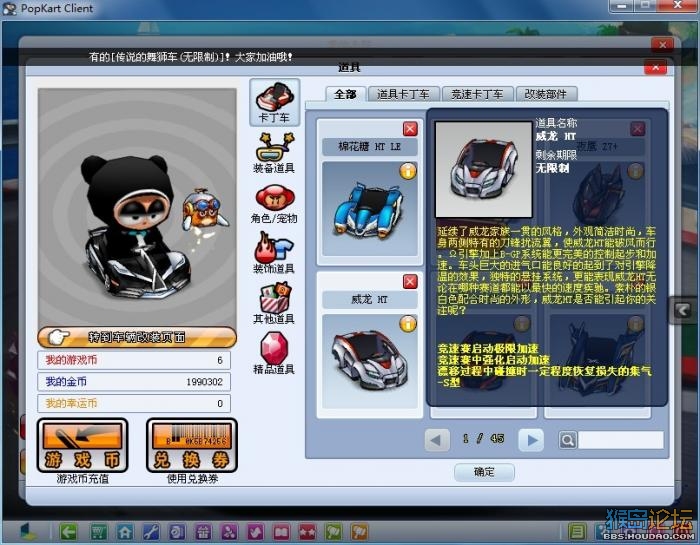Click the 我的金币 balance value 1990302
Viewport: 700px width, 545px height.
point(204,382)
